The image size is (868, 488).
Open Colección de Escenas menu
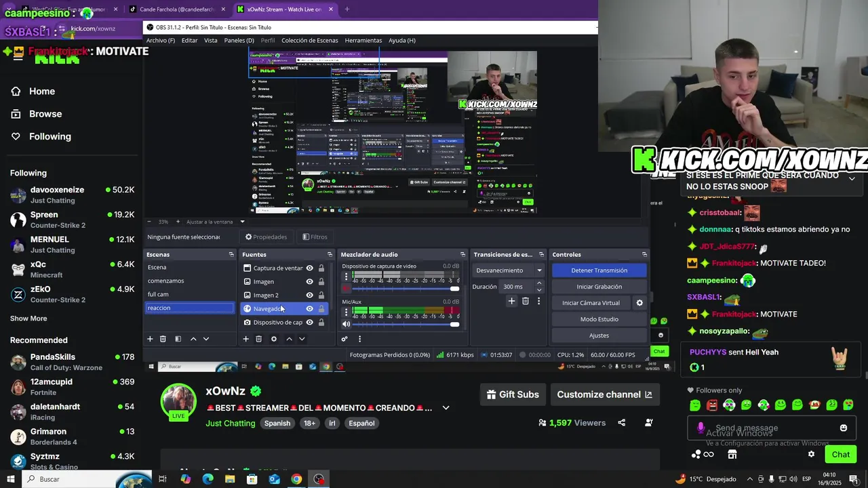[x=309, y=40]
